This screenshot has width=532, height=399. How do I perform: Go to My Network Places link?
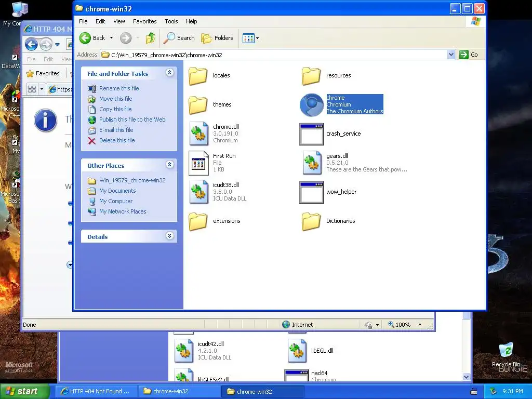pos(123,211)
